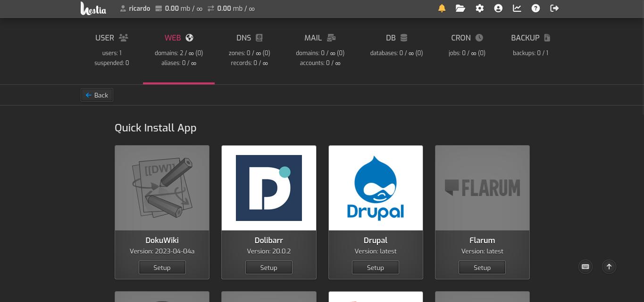The height and width of the screenshot is (302, 644).
Task: Click 'domains: 2 / ∞ (0)' under WEB
Action: (x=179, y=53)
